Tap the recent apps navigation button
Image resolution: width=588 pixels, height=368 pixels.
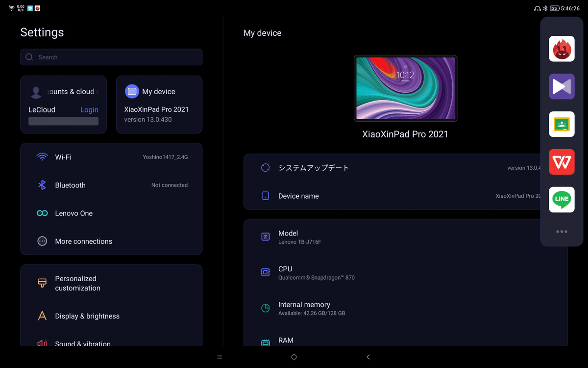pyautogui.click(x=220, y=357)
